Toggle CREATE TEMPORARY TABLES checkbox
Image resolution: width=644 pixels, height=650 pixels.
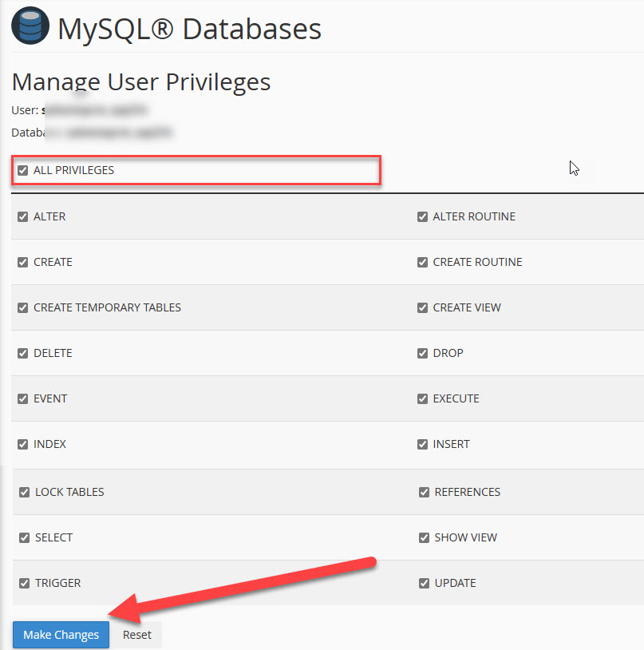tap(23, 307)
